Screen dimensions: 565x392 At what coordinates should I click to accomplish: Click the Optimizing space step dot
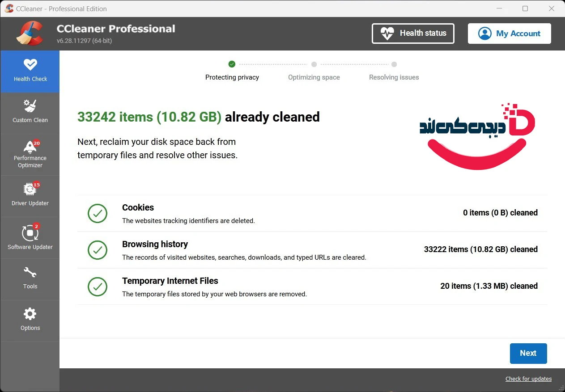[314, 64]
